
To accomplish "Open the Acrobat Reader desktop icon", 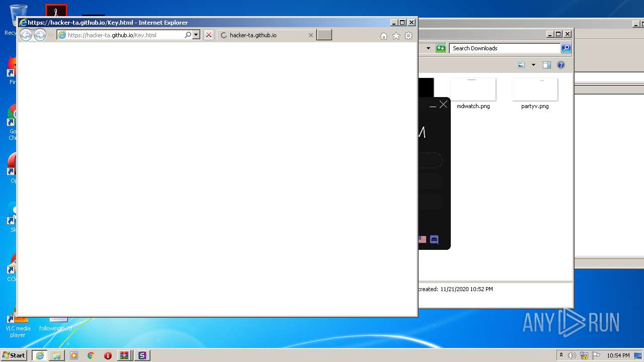I will point(56,11).
